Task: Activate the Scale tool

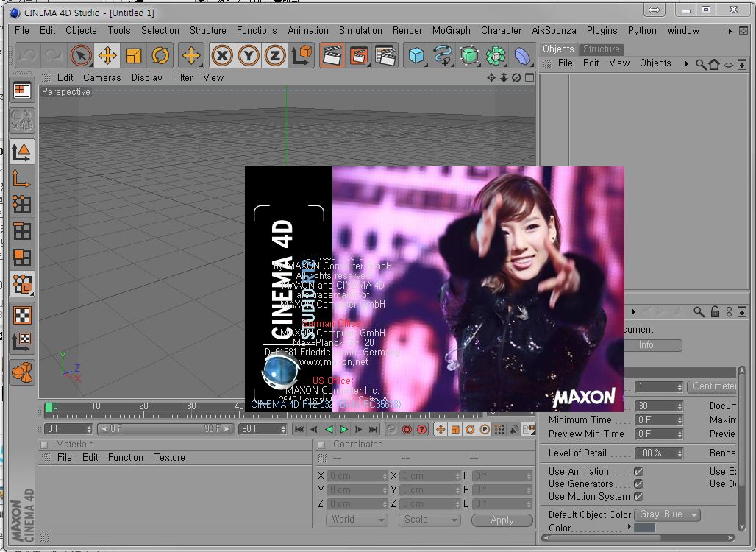Action: tap(134, 55)
